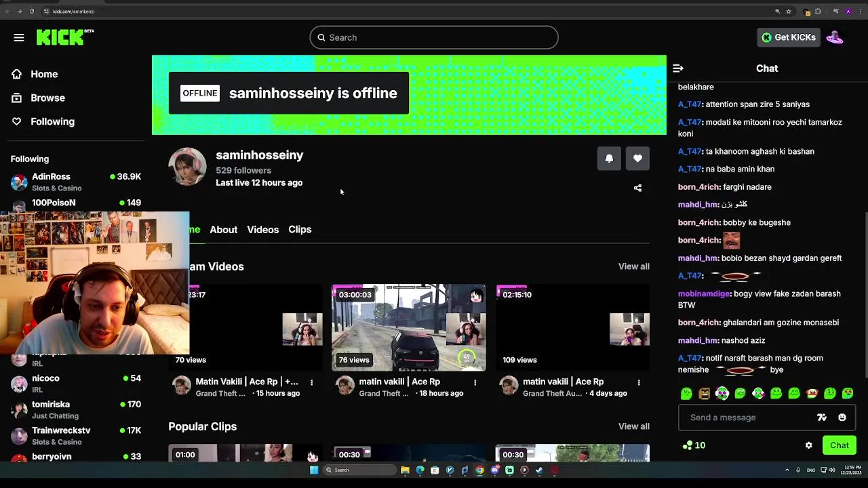The height and width of the screenshot is (488, 868).
Task: Open 100PoisoN followed channel
Action: (75, 203)
